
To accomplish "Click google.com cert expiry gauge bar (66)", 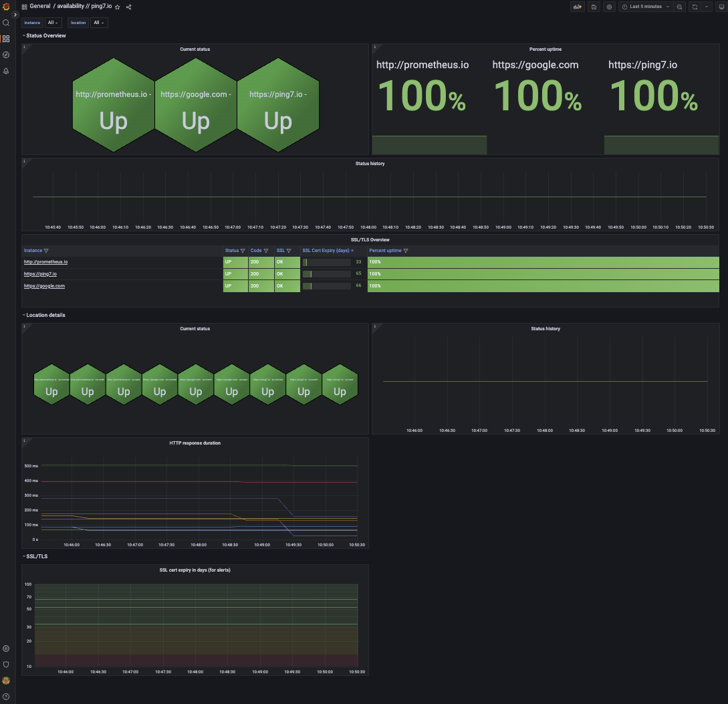I will (327, 286).
